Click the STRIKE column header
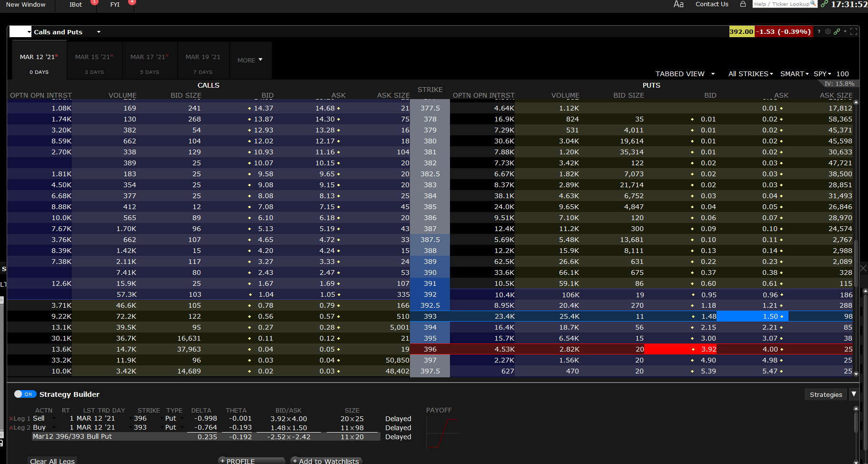Viewport: 868px width, 464px height. (430, 90)
